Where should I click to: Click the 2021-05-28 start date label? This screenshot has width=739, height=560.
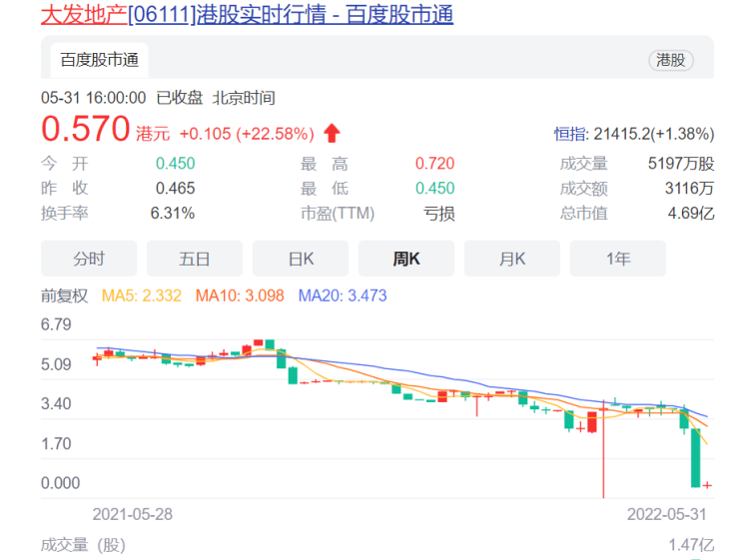pos(132,514)
